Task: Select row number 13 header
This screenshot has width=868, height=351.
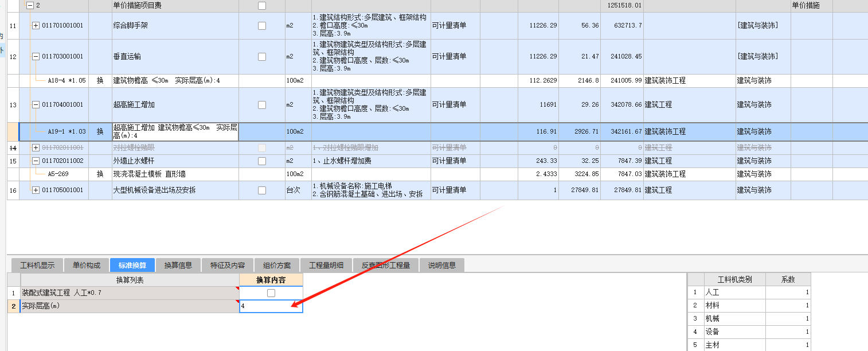Action: pyautogui.click(x=13, y=105)
